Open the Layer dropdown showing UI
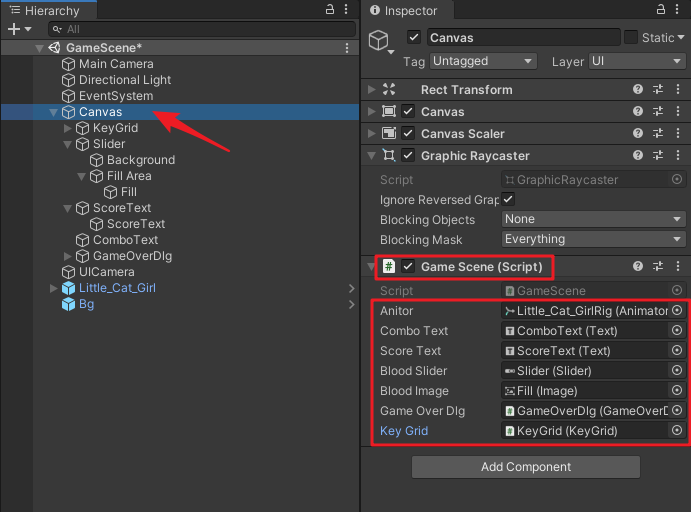The width and height of the screenshot is (691, 512). click(x=637, y=61)
